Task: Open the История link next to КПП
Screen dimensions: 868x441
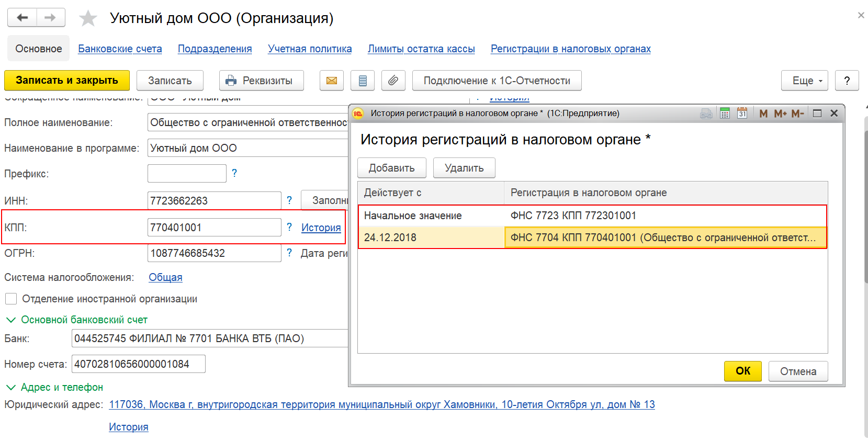Action: [x=321, y=228]
